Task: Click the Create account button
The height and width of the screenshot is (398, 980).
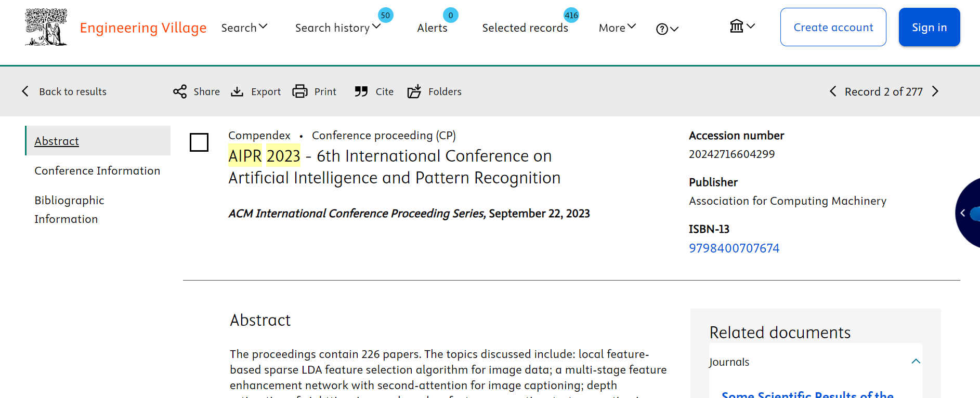Action: [x=833, y=27]
